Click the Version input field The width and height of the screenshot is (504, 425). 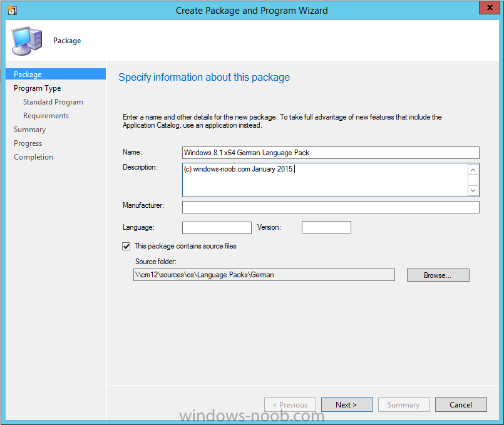tap(326, 227)
